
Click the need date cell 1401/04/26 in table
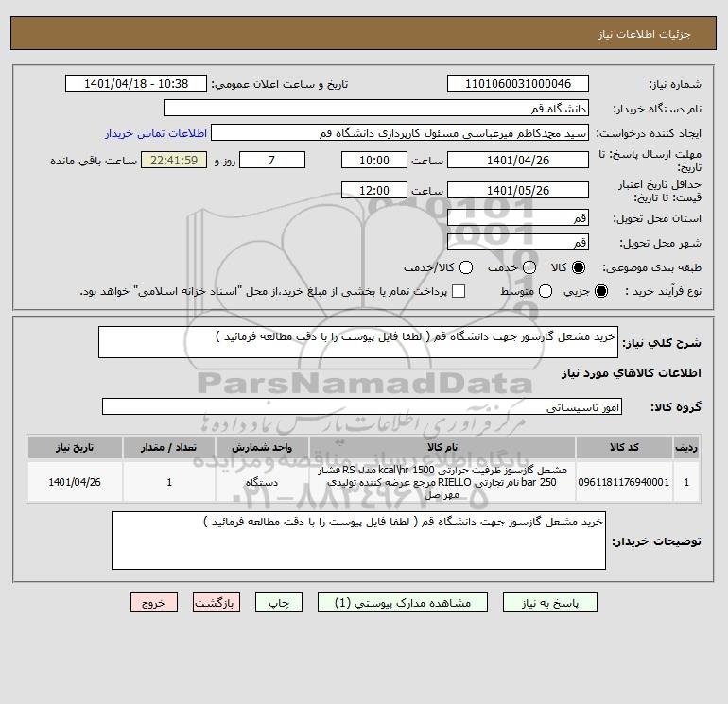tap(75, 482)
